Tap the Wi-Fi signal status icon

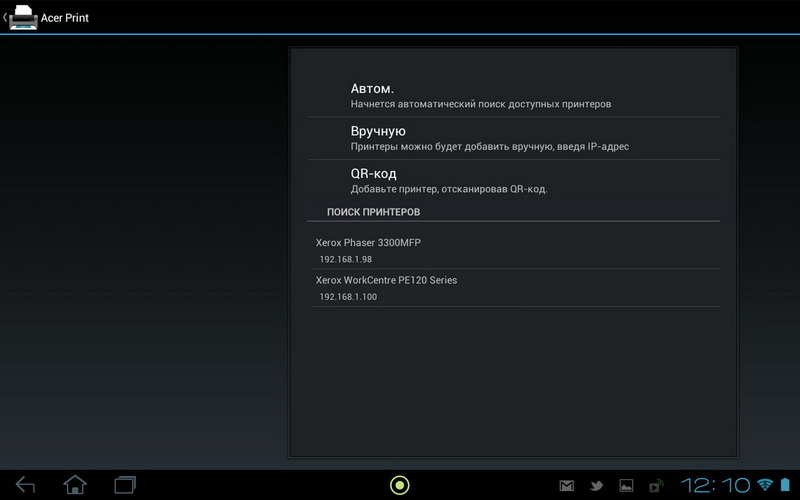[x=765, y=484]
